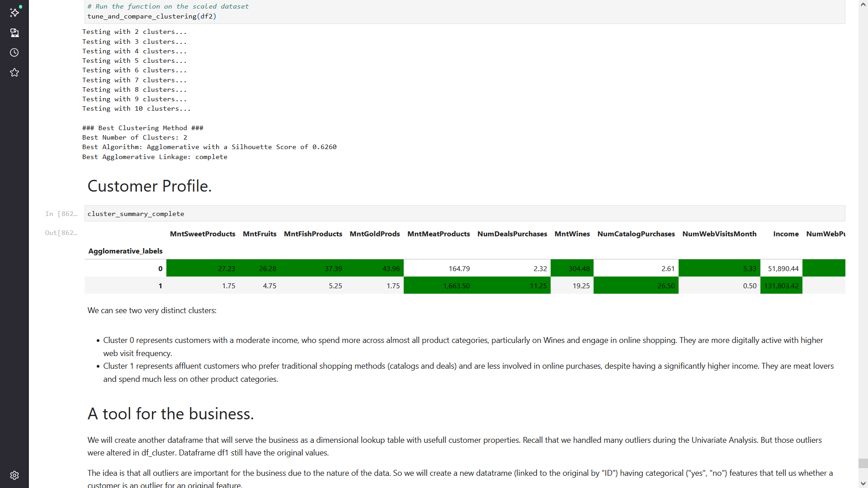Viewport: 868px width, 488px height.
Task: Click the green Income cell showing 131,803.42
Action: pyautogui.click(x=781, y=286)
